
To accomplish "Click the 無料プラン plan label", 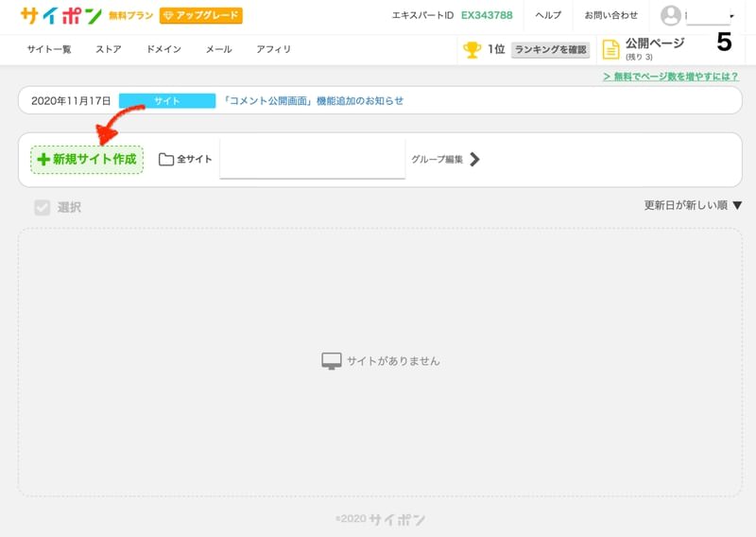I will 130,16.
